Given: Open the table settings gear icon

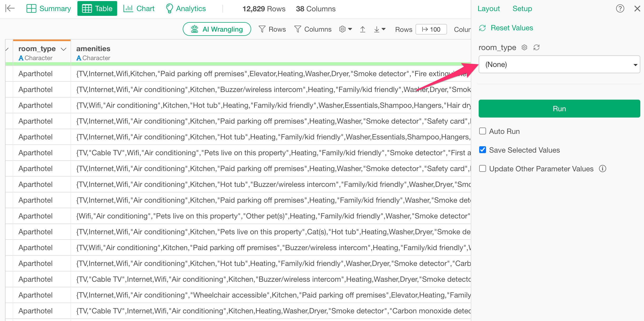Looking at the screenshot, I should 342,29.
